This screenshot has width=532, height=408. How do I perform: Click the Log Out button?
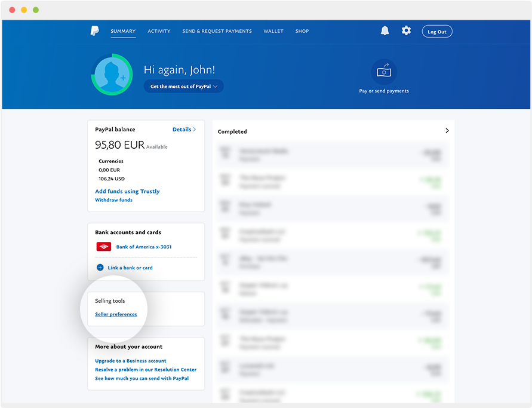[436, 30]
